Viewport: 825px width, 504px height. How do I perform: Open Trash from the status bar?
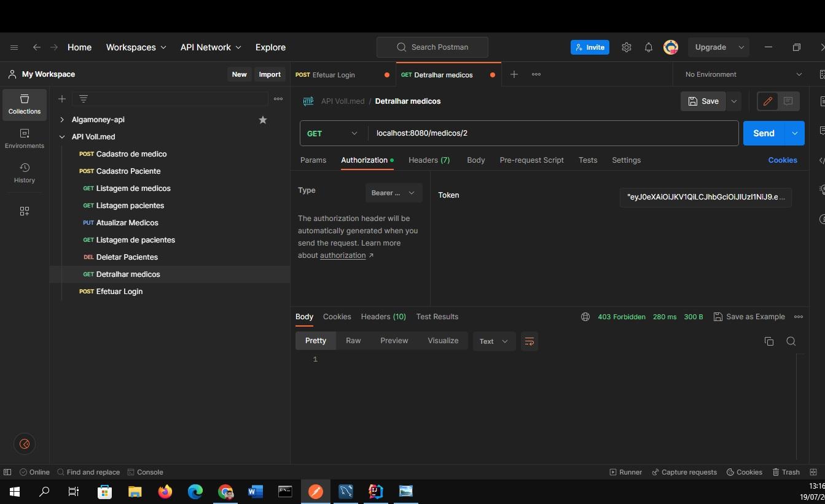tap(786, 472)
